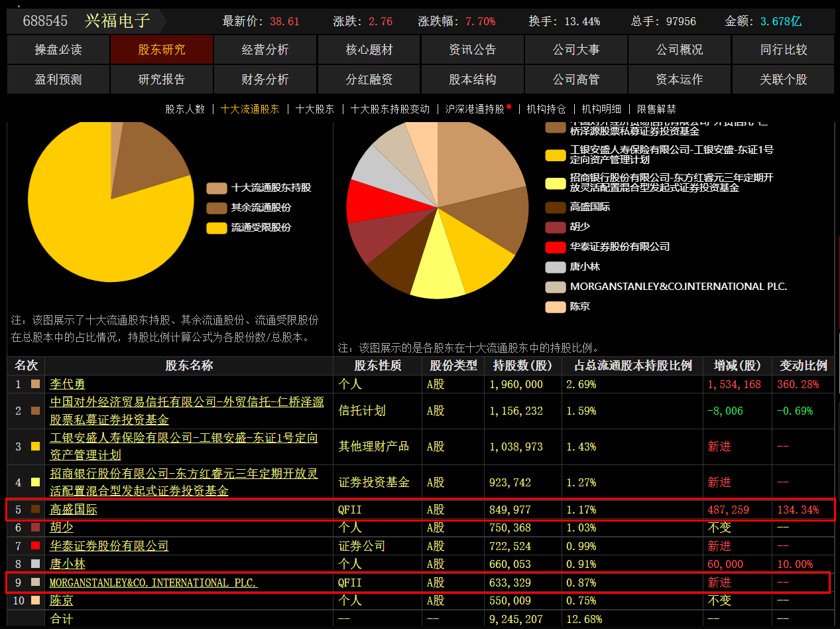Open the 操盘必读 tab
Screen dimensions: 840x629
(x=58, y=50)
